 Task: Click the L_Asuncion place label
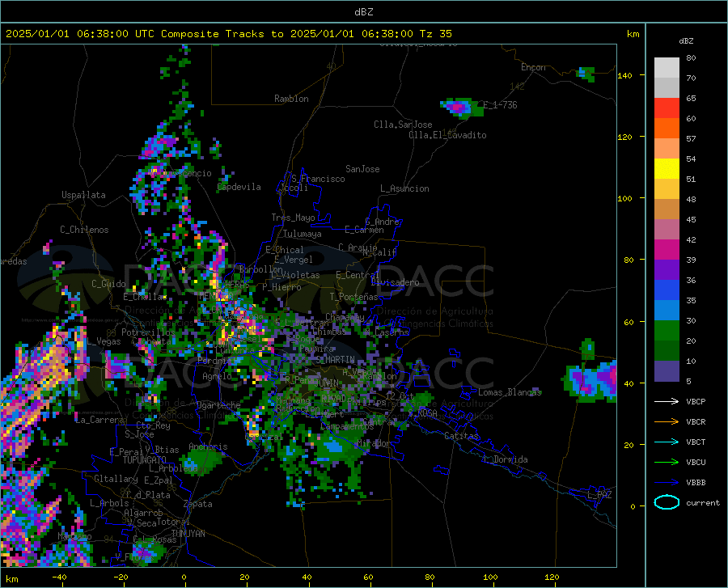tap(404, 188)
